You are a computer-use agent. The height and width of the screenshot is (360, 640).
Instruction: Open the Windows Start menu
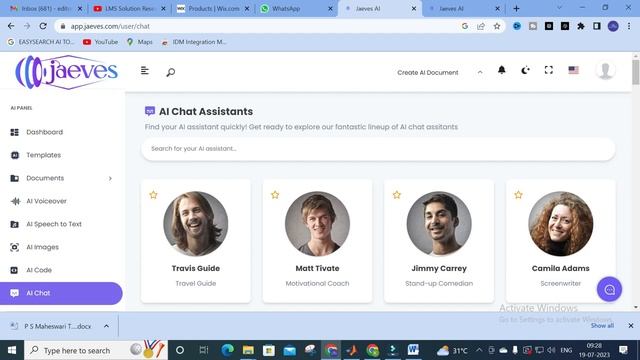tap(12, 350)
